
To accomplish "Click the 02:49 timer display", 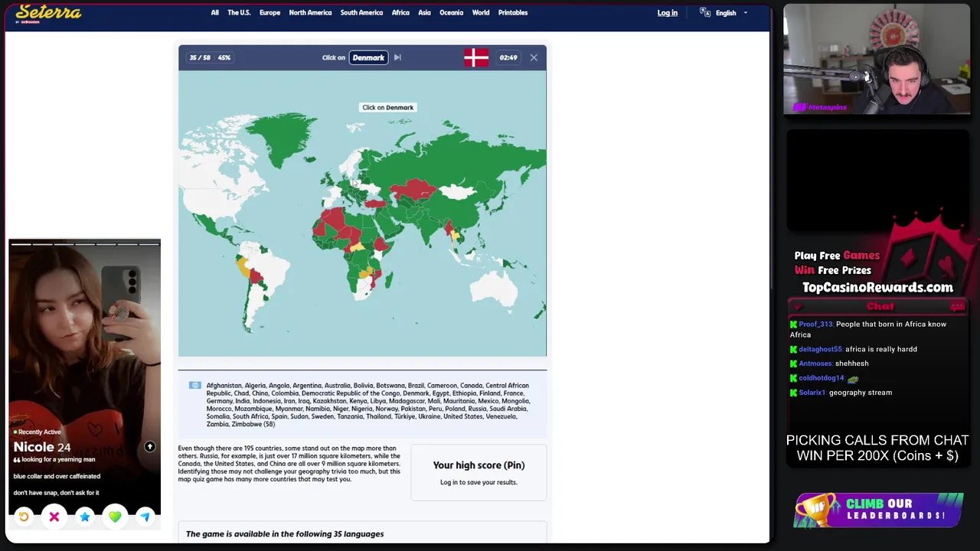I will 508,57.
